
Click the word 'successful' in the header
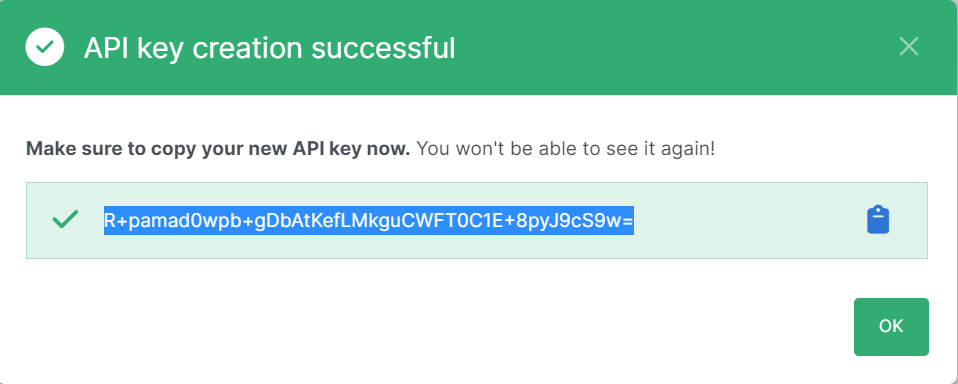click(383, 48)
